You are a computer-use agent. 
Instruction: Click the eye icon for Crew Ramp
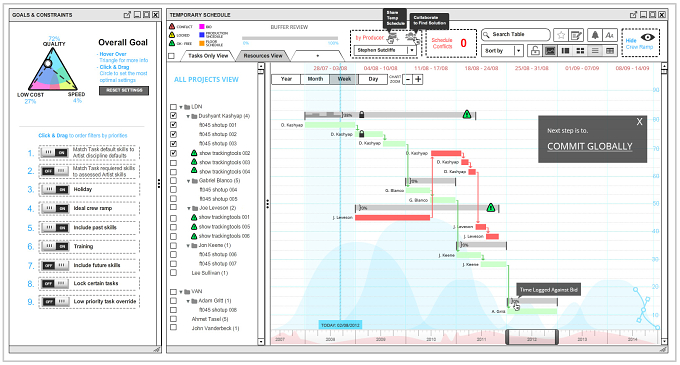(x=647, y=37)
